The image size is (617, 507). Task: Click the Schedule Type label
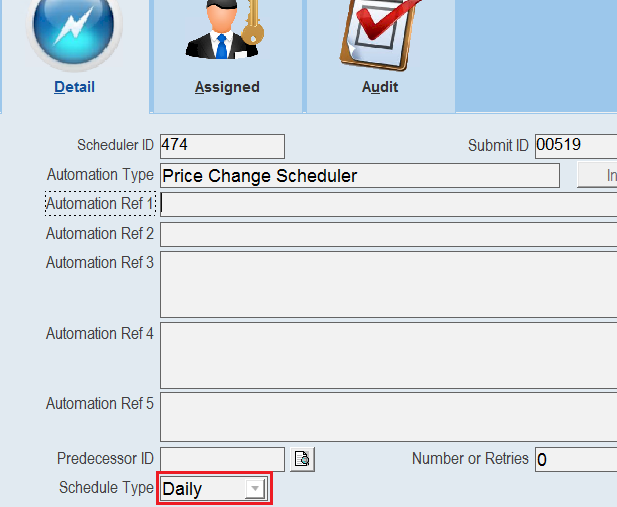click(106, 488)
